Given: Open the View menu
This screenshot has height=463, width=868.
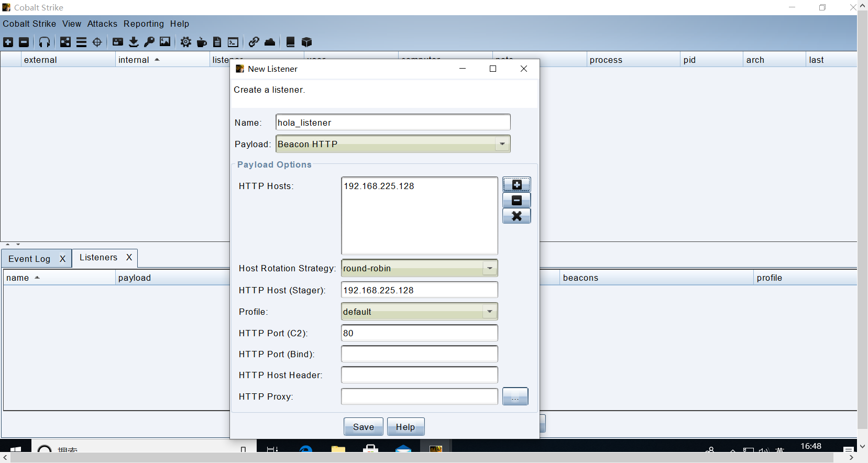Looking at the screenshot, I should point(72,24).
